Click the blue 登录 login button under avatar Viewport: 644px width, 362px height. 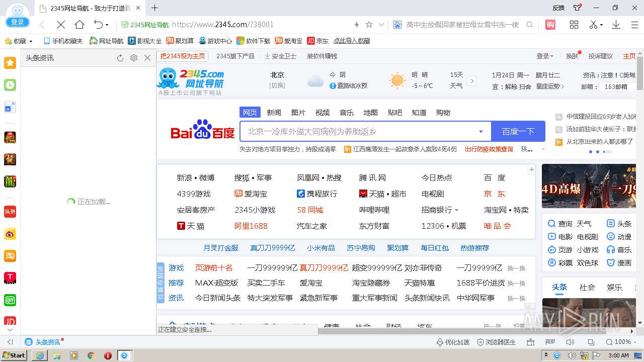18,22
